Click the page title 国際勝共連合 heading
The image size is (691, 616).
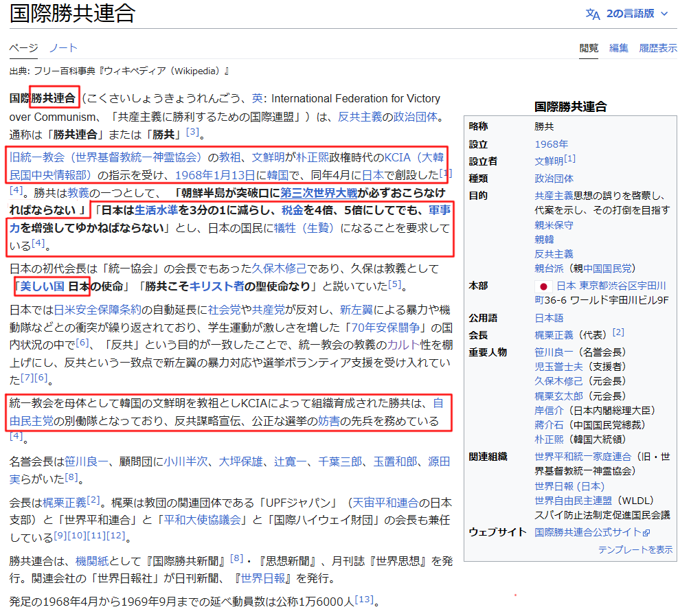point(72,13)
